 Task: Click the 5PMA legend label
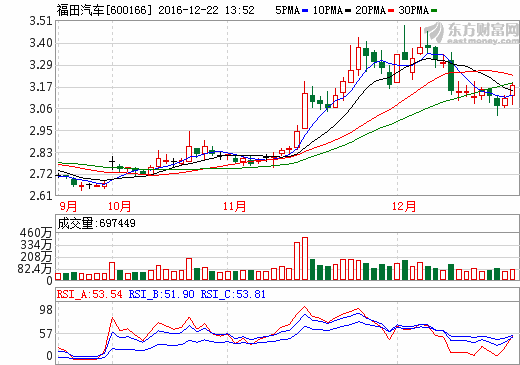[288, 10]
